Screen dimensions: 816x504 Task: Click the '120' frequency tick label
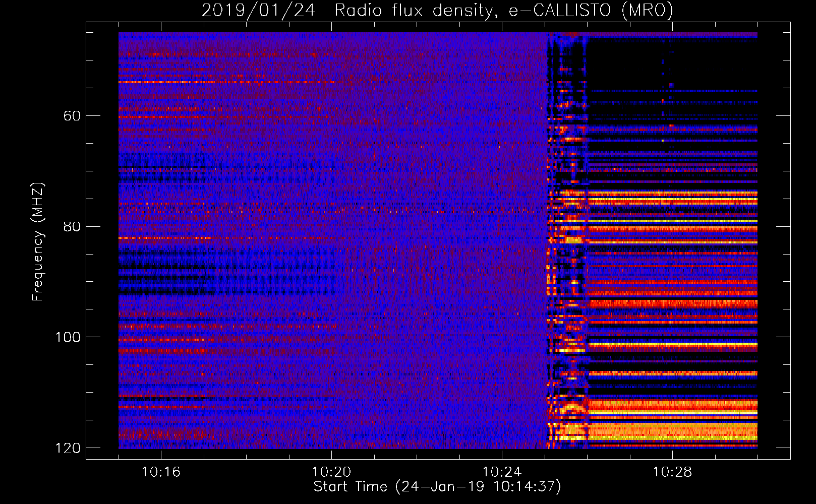click(x=68, y=448)
